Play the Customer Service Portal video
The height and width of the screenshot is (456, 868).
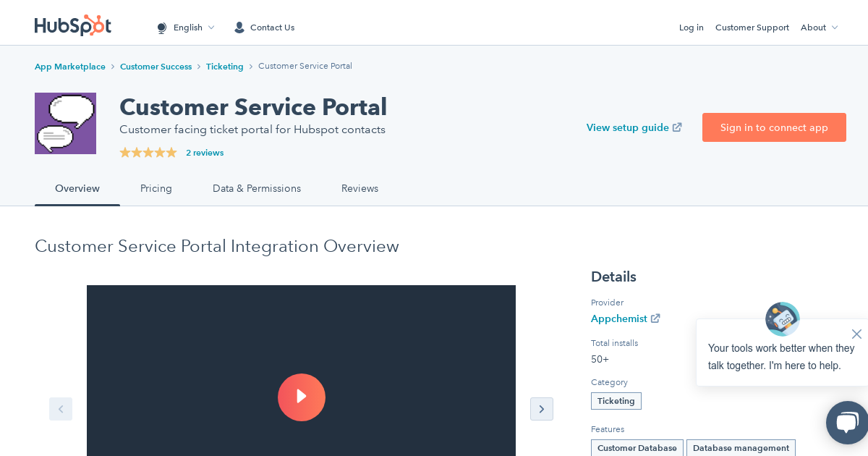tap(302, 397)
